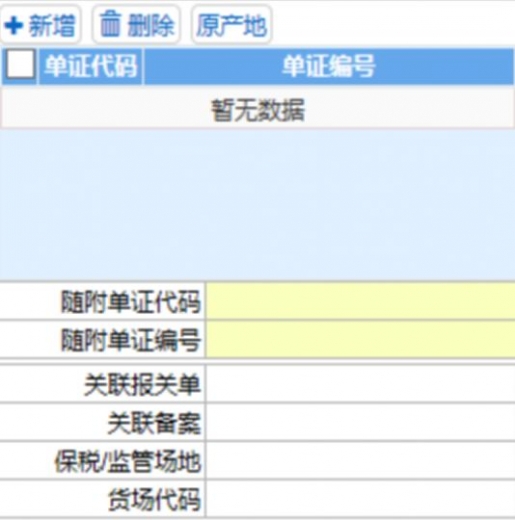
Task: Focus the 随附单证代码 yellow input field
Action: (x=360, y=301)
